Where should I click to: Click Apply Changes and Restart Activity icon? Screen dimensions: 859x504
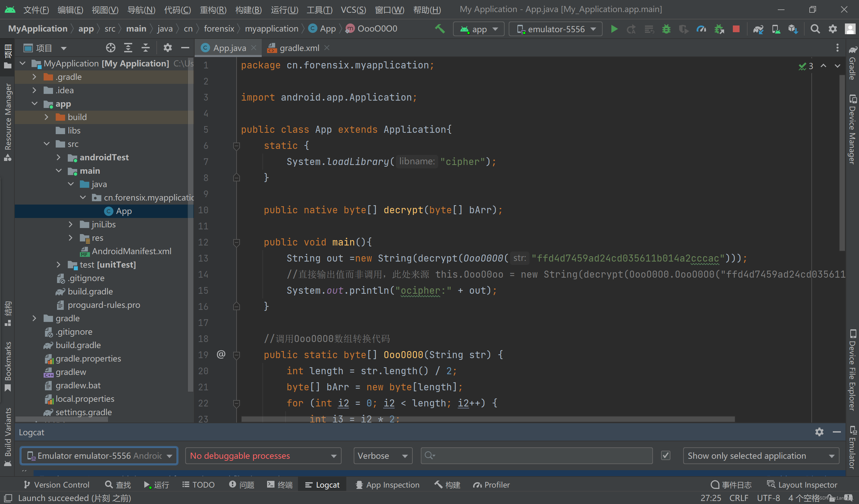pyautogui.click(x=631, y=29)
